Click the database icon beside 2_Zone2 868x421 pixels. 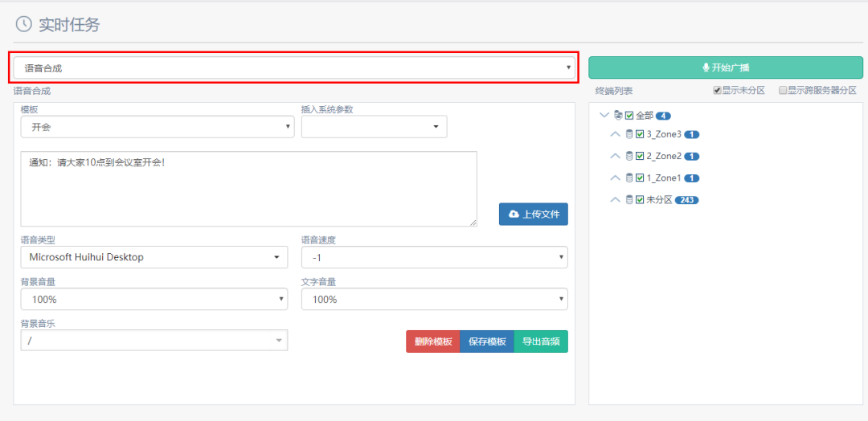[x=629, y=156]
